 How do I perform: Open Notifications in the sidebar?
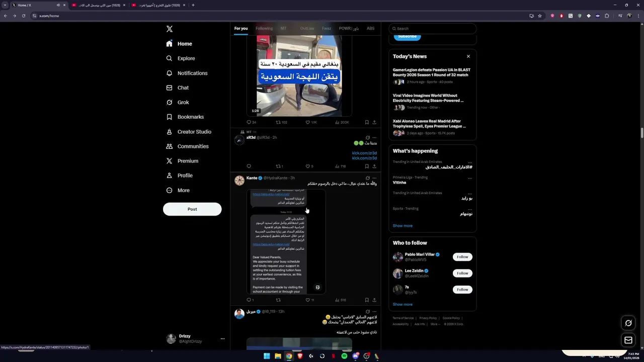[187, 73]
